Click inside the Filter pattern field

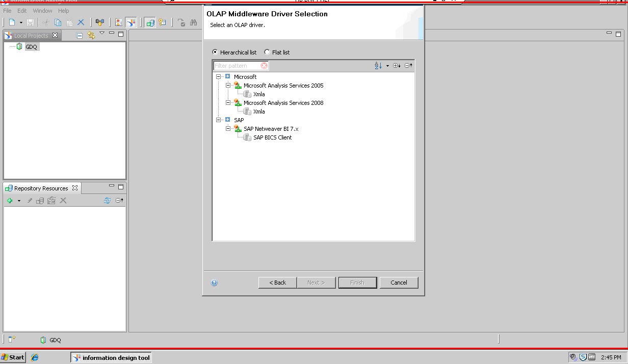pos(237,65)
